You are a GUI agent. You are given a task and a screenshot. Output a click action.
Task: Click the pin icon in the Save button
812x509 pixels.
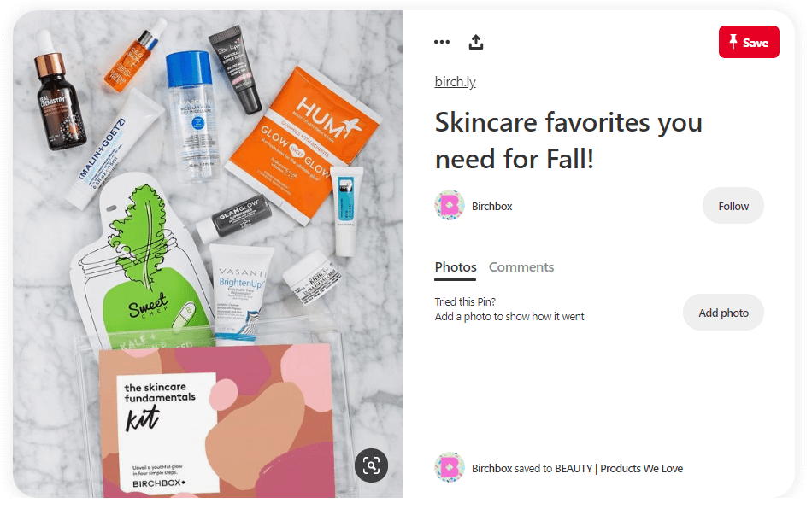(733, 42)
